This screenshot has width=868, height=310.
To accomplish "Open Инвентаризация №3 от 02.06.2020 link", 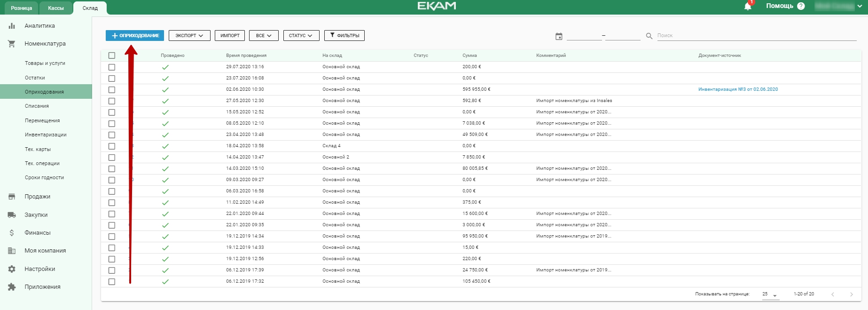I will 738,89.
